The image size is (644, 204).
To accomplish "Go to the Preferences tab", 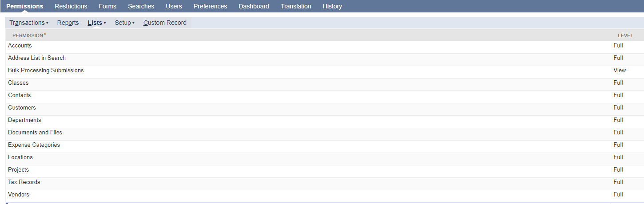I will point(211,6).
